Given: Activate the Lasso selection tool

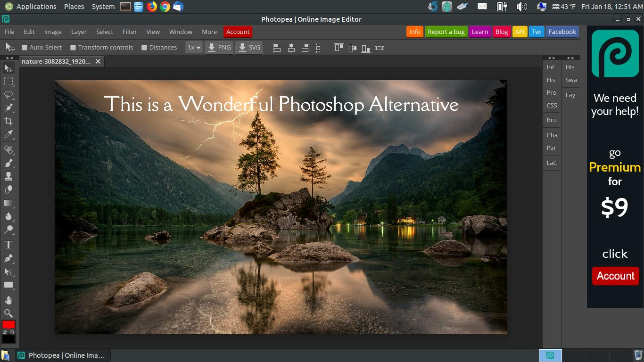Looking at the screenshot, I should tap(8, 95).
